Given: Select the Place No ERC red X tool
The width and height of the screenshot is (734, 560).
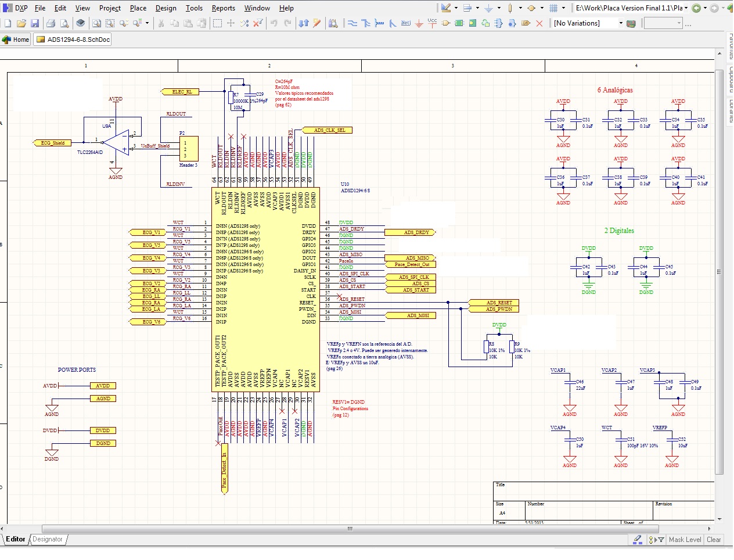Looking at the screenshot, I should (x=539, y=23).
